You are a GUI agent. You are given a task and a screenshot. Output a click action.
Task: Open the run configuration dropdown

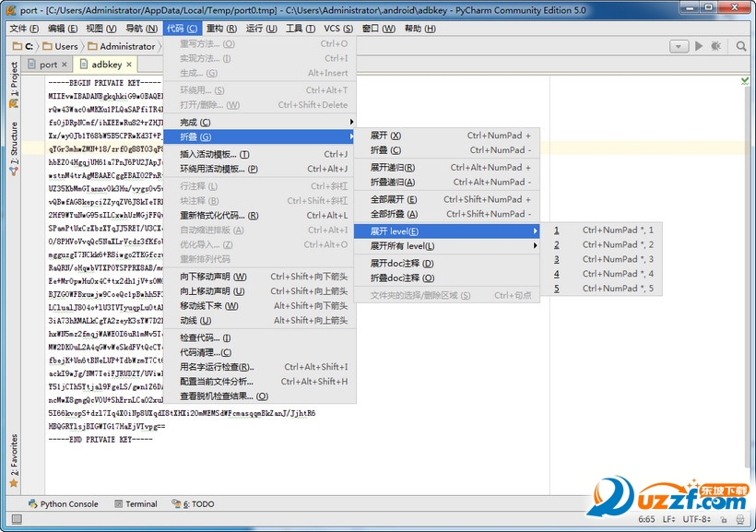tap(679, 46)
